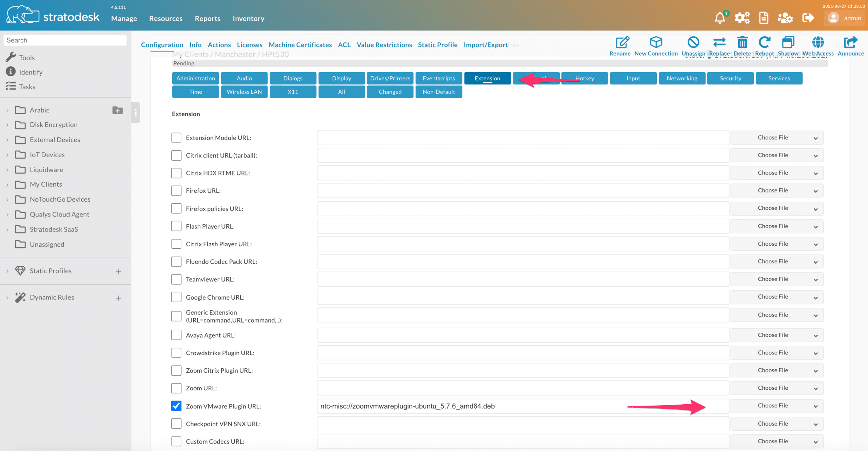Viewport: 868px width, 451px height.
Task: Click the add folder icon beside Arabic
Action: click(x=117, y=110)
